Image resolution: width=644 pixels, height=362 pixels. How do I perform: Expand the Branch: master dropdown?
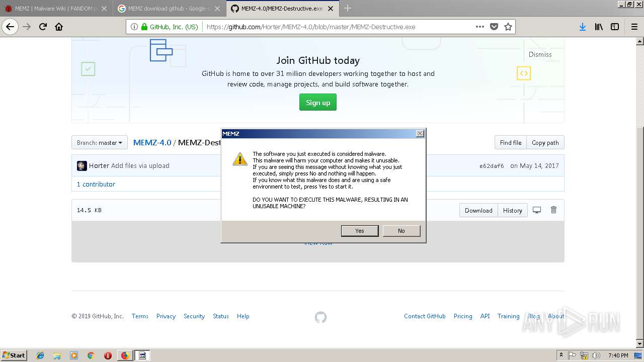pyautogui.click(x=100, y=143)
